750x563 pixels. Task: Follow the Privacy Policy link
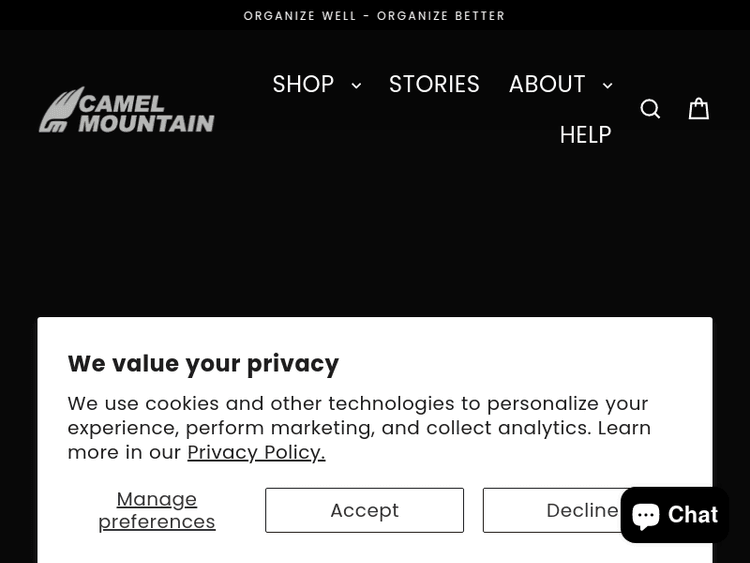(256, 452)
